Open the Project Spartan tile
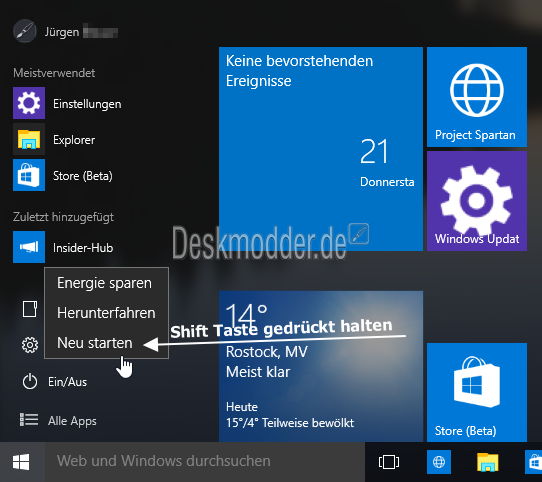The image size is (542, 482). coord(477,97)
